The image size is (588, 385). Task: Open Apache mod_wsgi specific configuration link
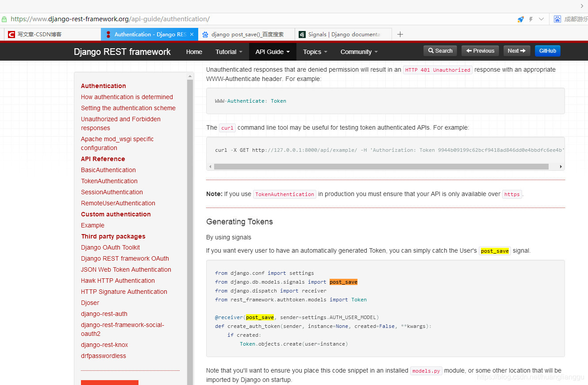point(117,143)
